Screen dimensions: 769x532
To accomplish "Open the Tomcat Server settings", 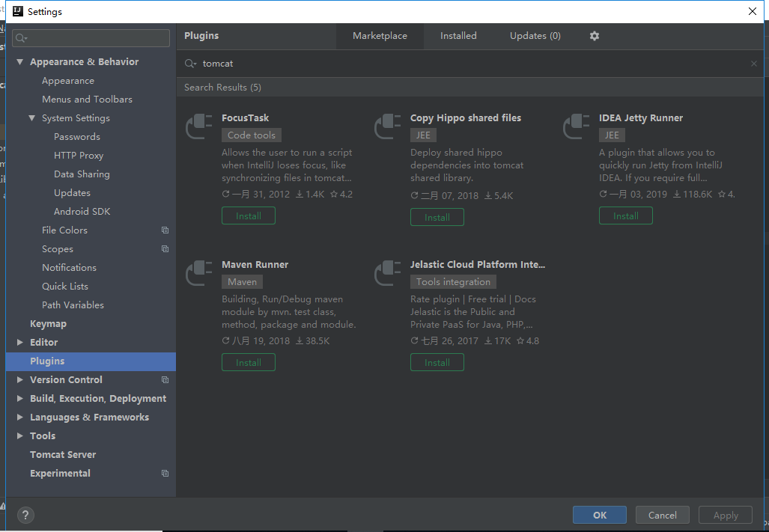I will point(63,455).
